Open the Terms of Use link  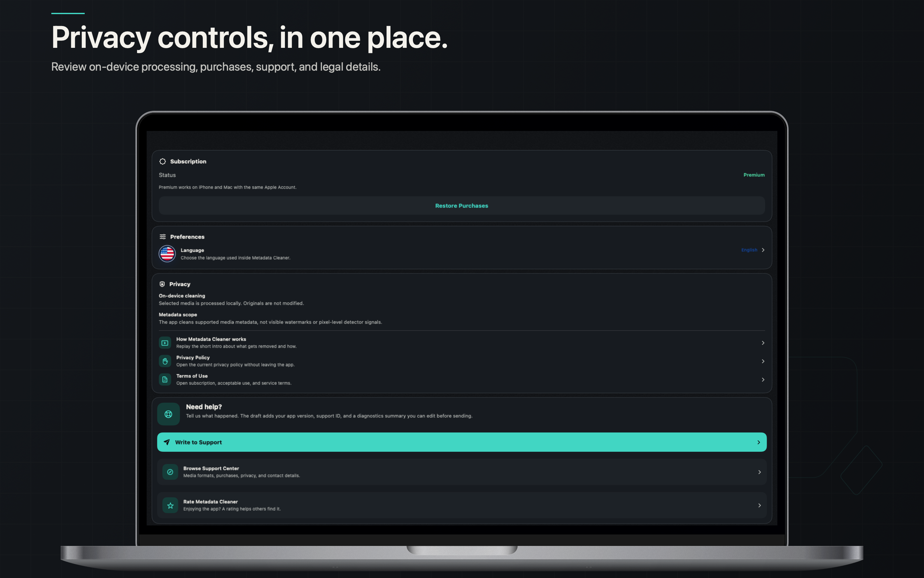462,380
